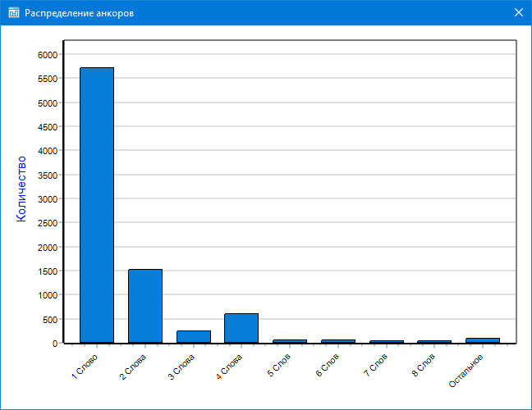Click the 1 Слово axis label
The width and height of the screenshot is (532, 410).
86,365
